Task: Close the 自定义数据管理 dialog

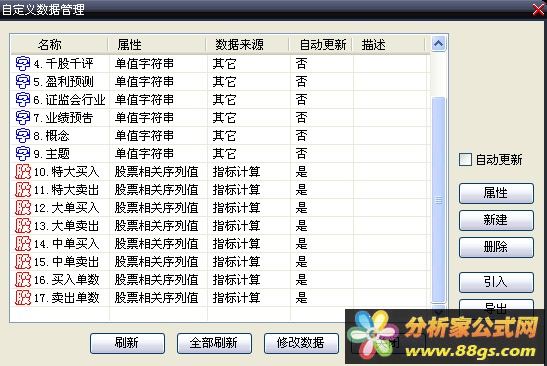Action: point(539,9)
